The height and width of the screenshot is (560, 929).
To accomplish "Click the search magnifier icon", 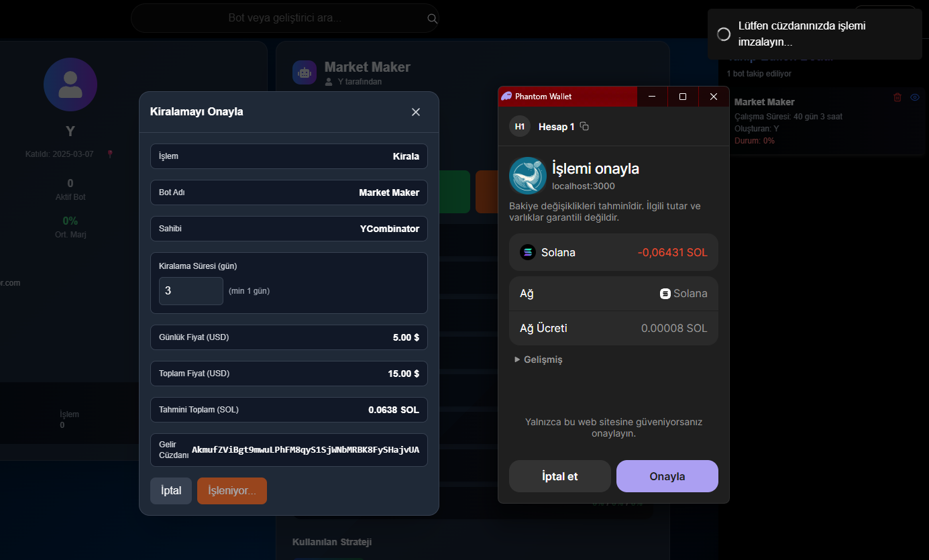I will 433,18.
